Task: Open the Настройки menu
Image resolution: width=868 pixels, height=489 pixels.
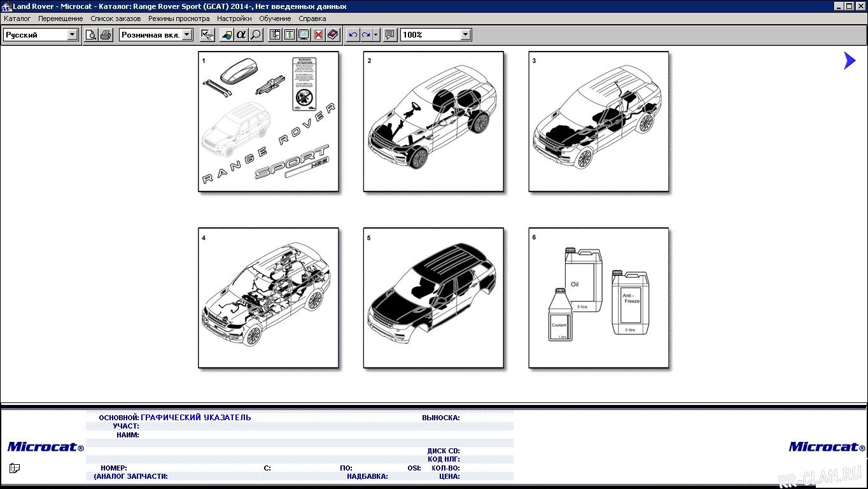Action: (234, 18)
